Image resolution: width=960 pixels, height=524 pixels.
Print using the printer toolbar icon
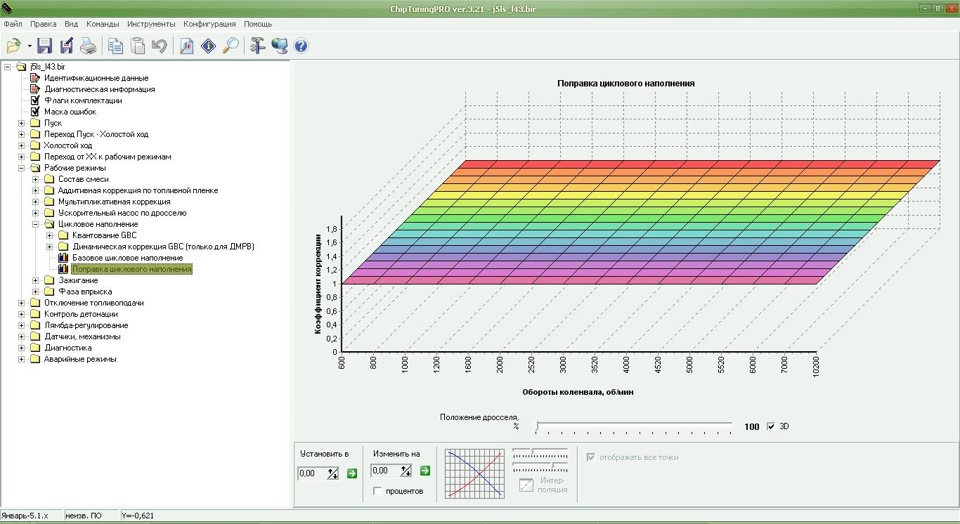pos(88,46)
